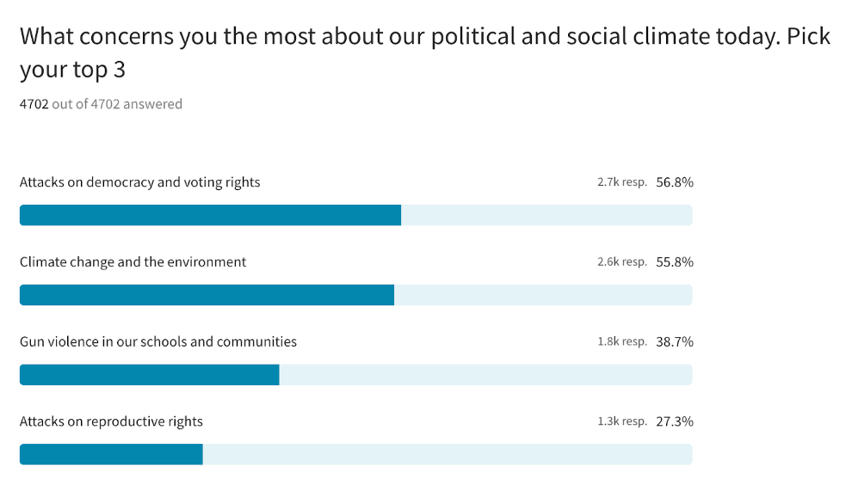Screen dimensions: 852x504
Task: Select the "Attacks on reproductive rights" label
Action: tap(111, 421)
